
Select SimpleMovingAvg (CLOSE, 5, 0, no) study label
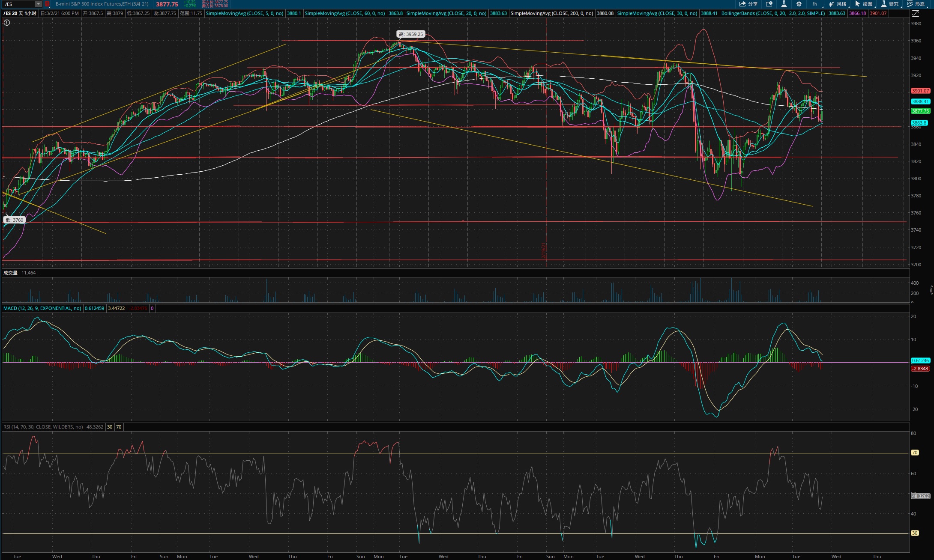[x=244, y=13]
